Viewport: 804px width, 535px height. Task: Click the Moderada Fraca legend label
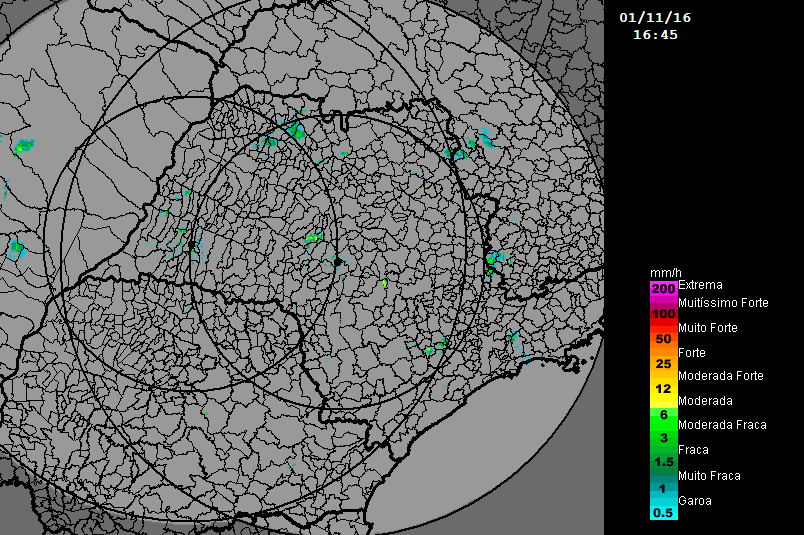tap(722, 425)
